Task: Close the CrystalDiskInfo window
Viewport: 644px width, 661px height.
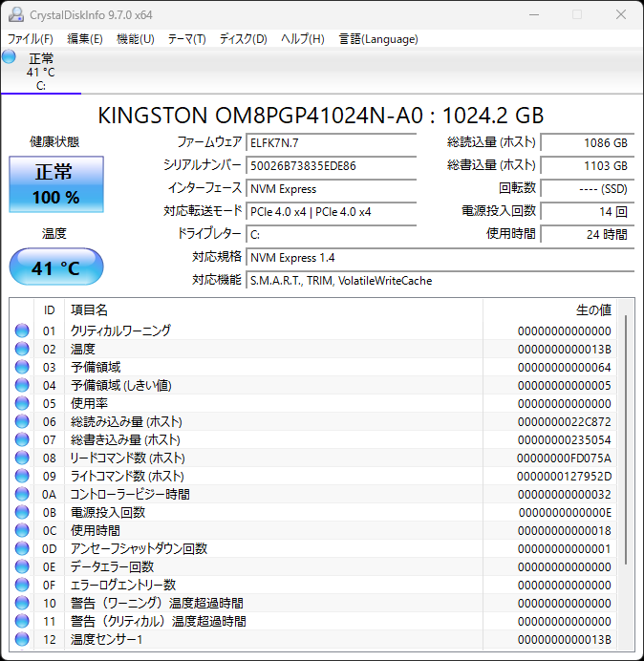Action: point(621,14)
